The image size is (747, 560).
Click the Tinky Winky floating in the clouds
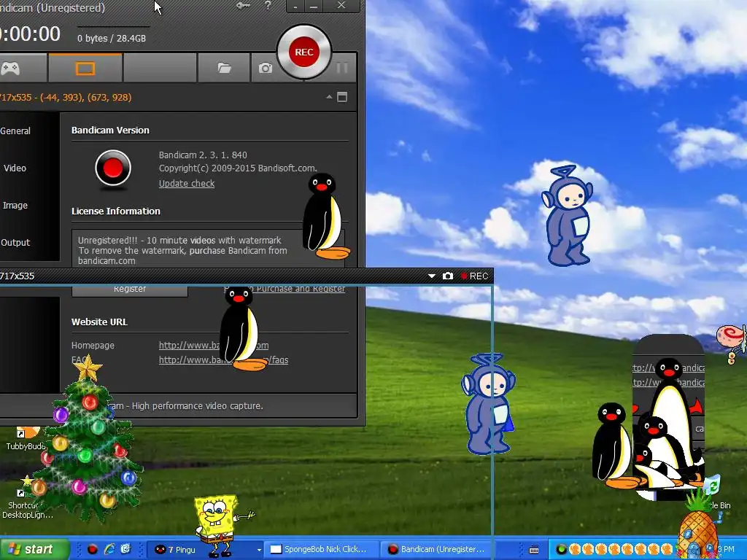[x=568, y=215]
